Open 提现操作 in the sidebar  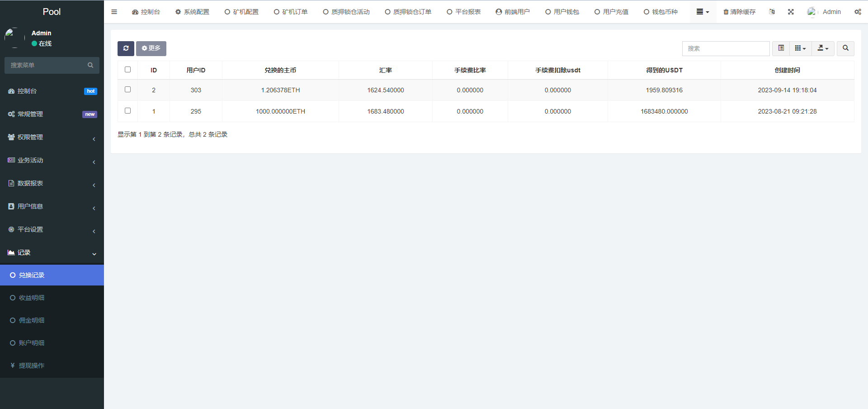(x=31, y=365)
